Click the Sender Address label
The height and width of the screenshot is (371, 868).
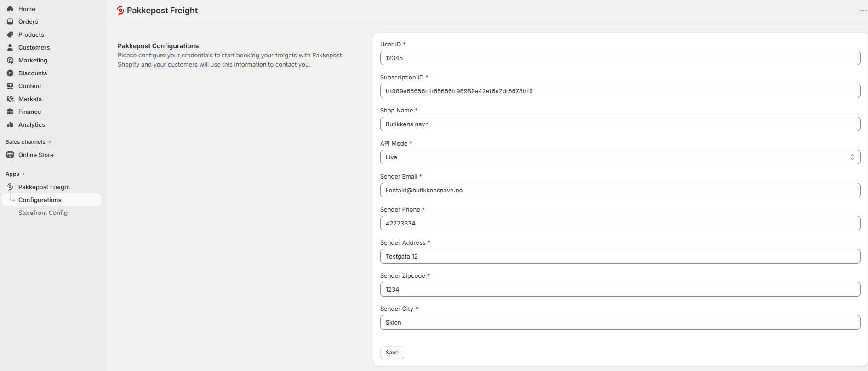(x=403, y=242)
